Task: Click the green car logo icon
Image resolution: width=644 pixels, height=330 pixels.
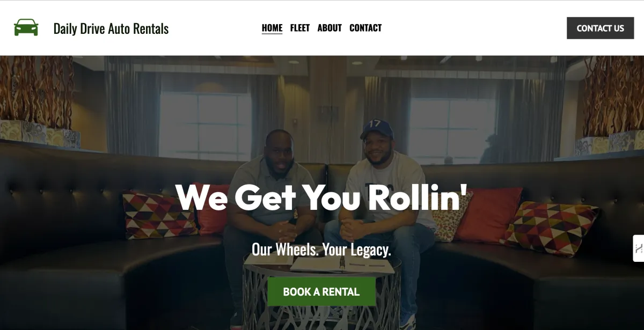Action: pos(26,27)
